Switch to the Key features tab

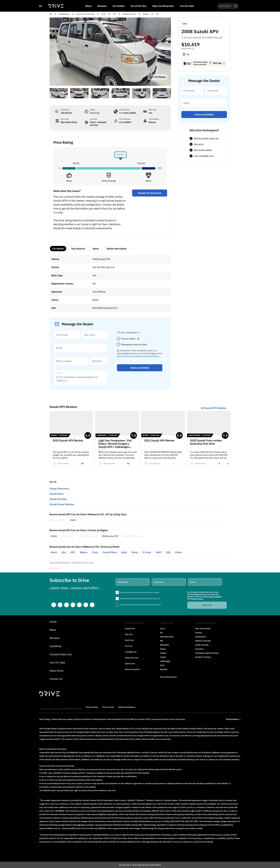pos(78,249)
